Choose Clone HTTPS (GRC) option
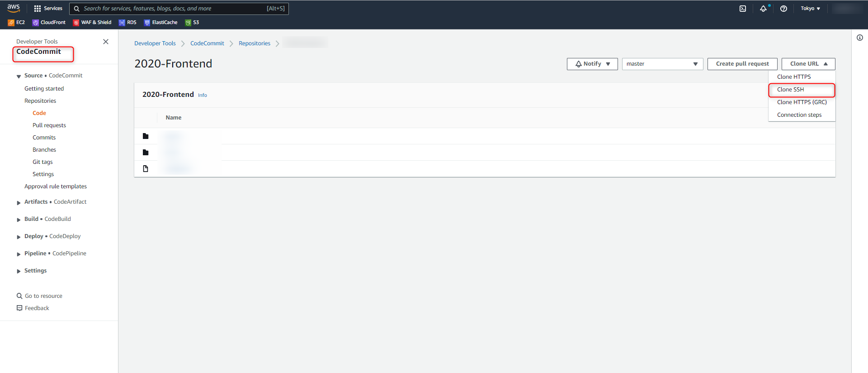Screen dimensions: 868x373 tap(802, 102)
